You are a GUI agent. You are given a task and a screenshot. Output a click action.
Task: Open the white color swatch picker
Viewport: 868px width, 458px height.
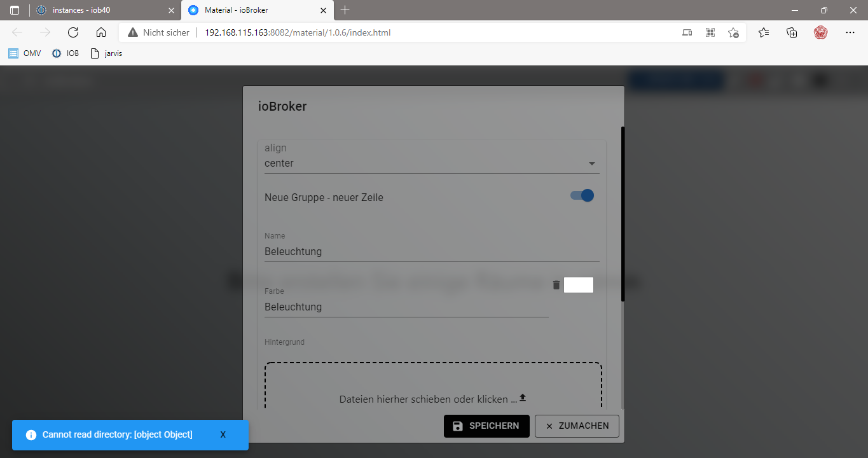[579, 285]
